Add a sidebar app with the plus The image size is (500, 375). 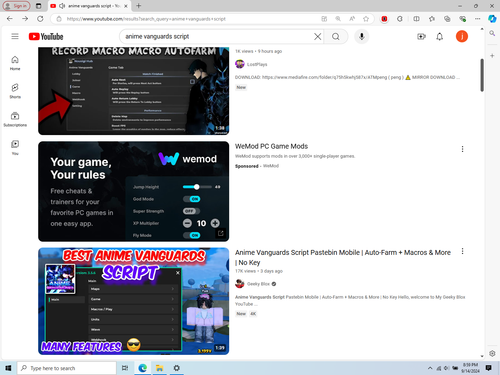pyautogui.click(x=492, y=56)
